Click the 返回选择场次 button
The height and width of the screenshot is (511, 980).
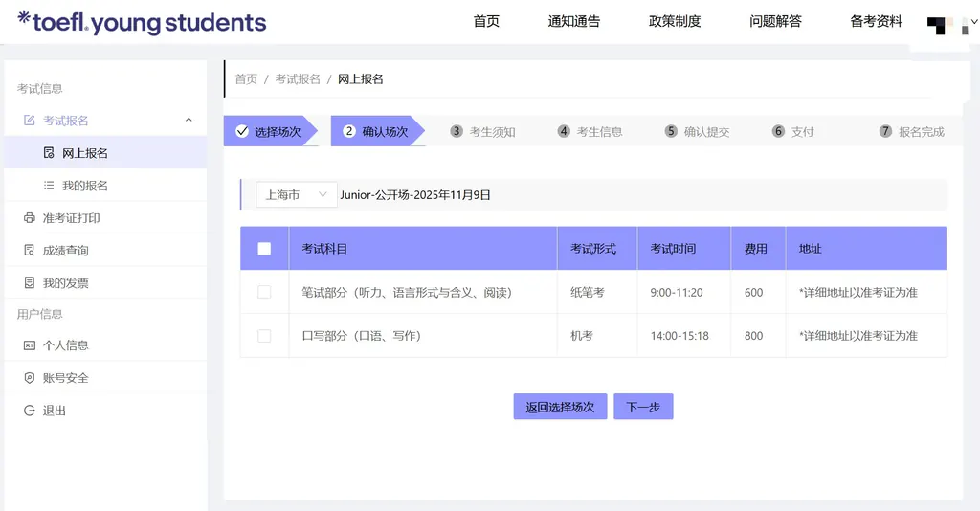[x=560, y=407]
